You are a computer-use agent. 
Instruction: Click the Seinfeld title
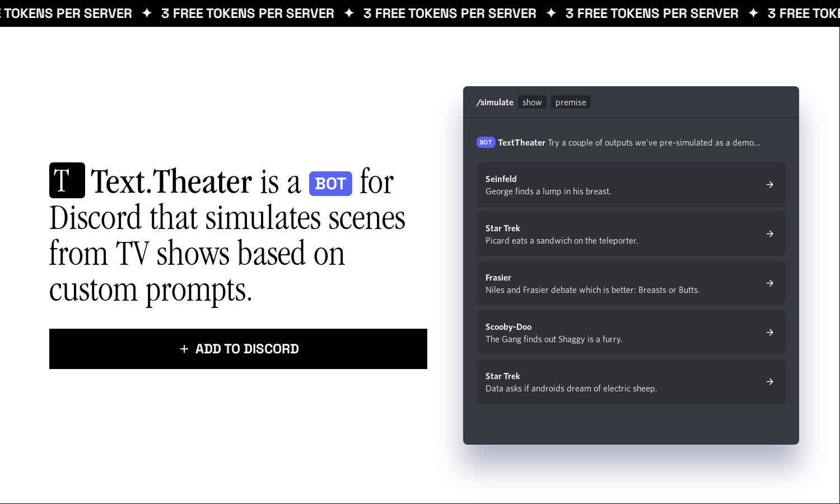[501, 179]
